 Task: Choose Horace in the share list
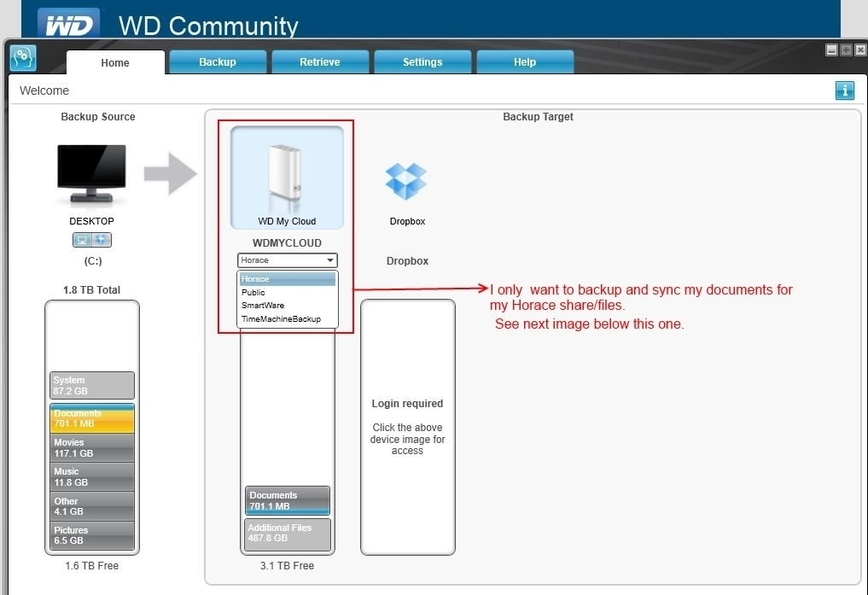[x=288, y=279]
